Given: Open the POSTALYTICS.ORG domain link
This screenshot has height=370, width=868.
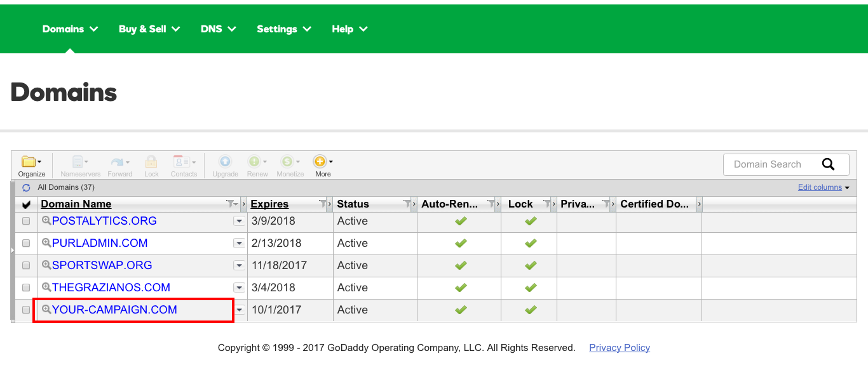Looking at the screenshot, I should click(104, 221).
